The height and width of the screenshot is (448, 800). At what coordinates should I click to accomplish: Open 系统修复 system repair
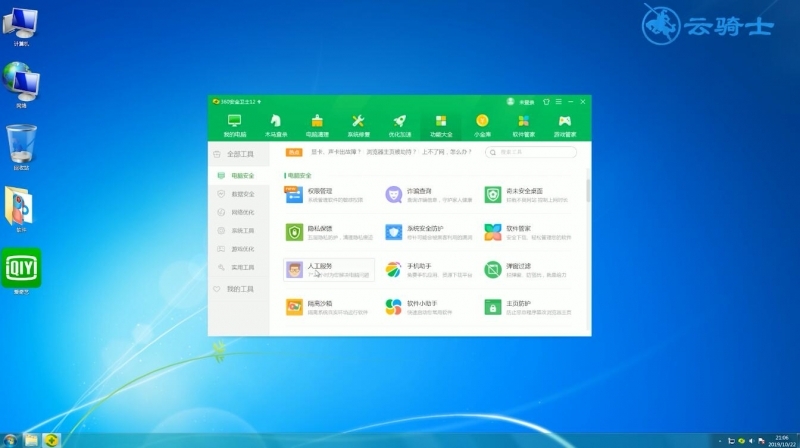click(x=358, y=126)
